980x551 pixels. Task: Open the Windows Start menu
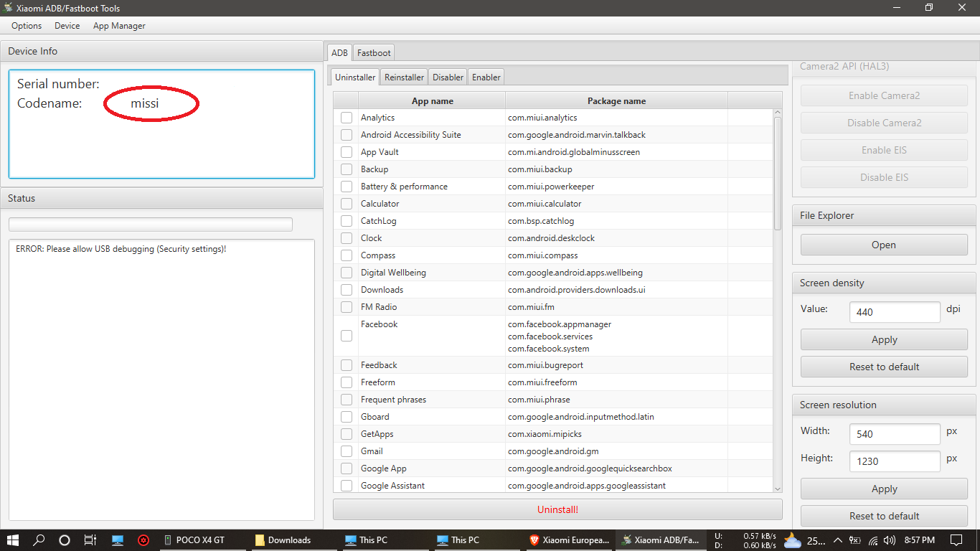pos(13,540)
